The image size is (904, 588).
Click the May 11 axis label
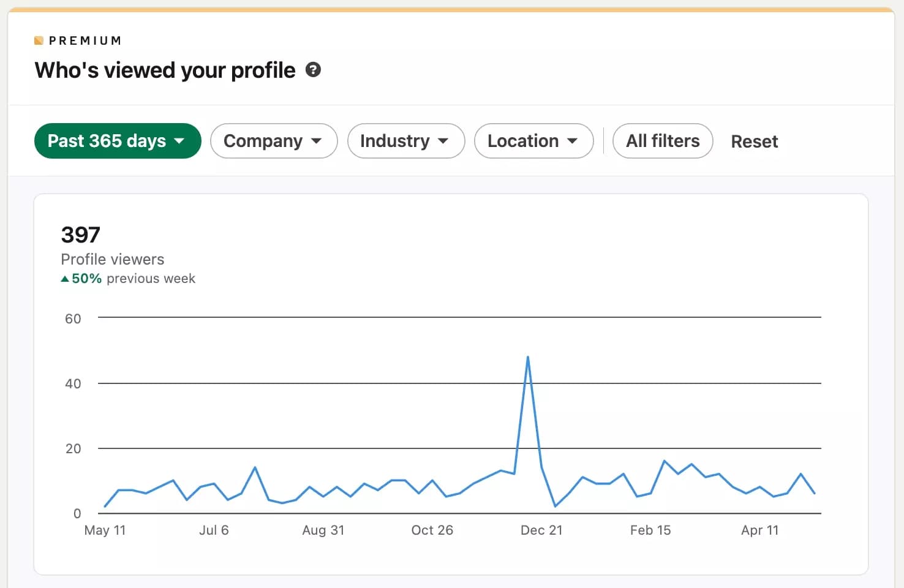105,530
